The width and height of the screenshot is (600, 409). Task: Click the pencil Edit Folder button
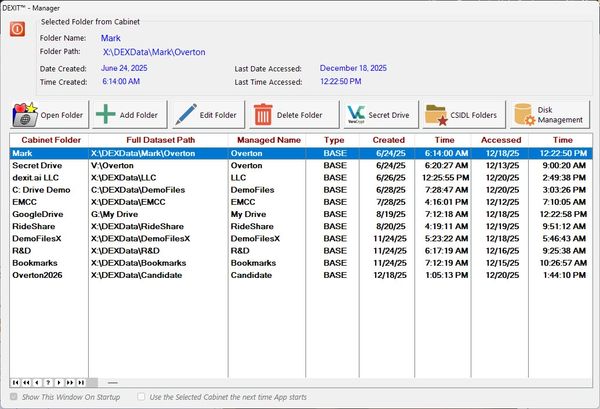[x=205, y=114]
